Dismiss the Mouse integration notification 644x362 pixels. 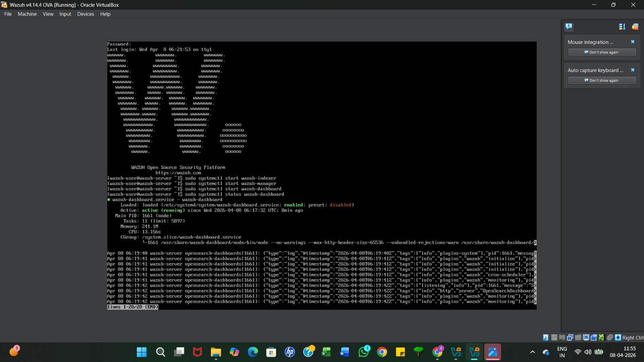[632, 42]
